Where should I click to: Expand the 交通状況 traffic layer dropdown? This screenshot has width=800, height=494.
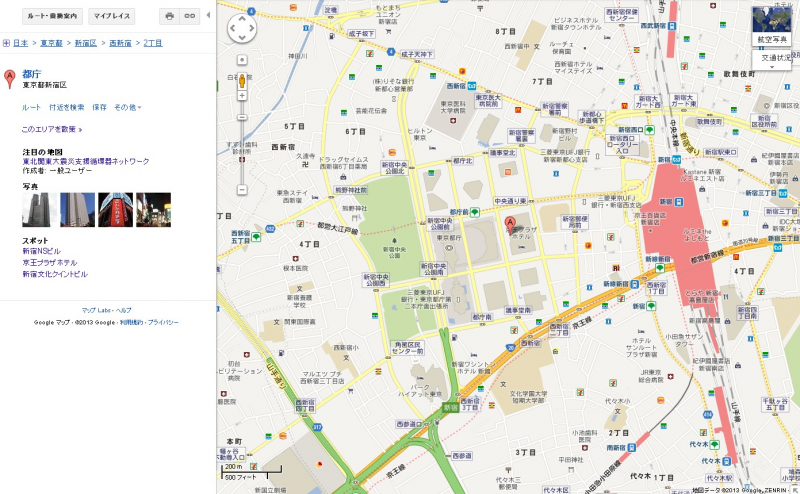click(775, 59)
